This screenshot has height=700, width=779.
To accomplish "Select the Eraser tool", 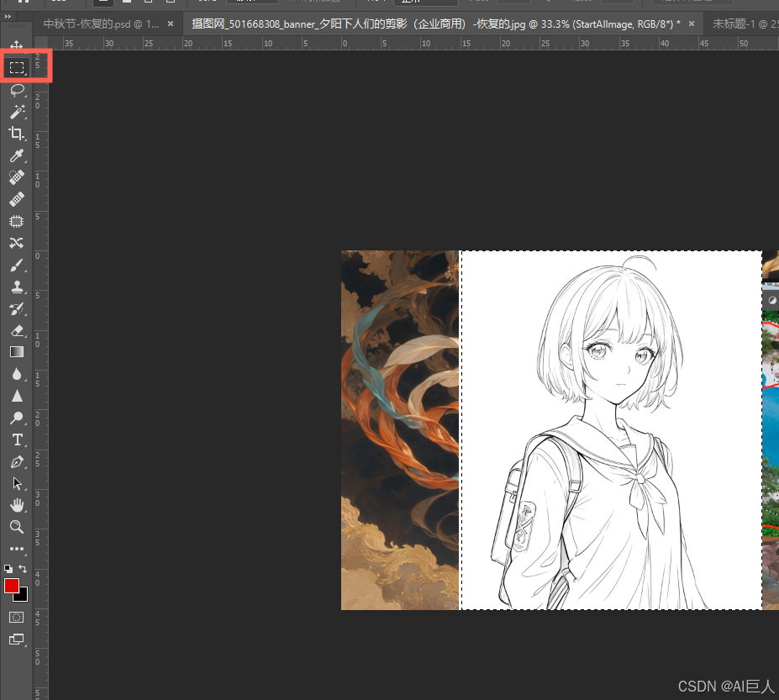I will click(x=17, y=330).
